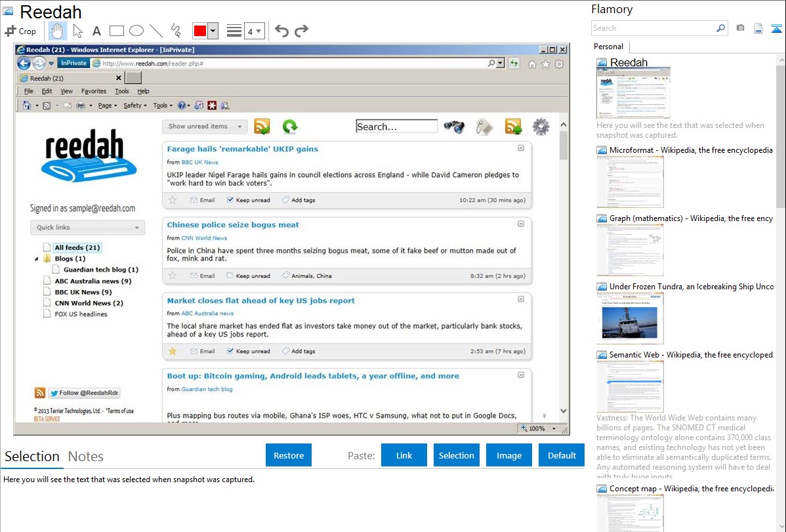The image size is (786, 532).
Task: Open the Quick links dropdown
Action: point(87,227)
